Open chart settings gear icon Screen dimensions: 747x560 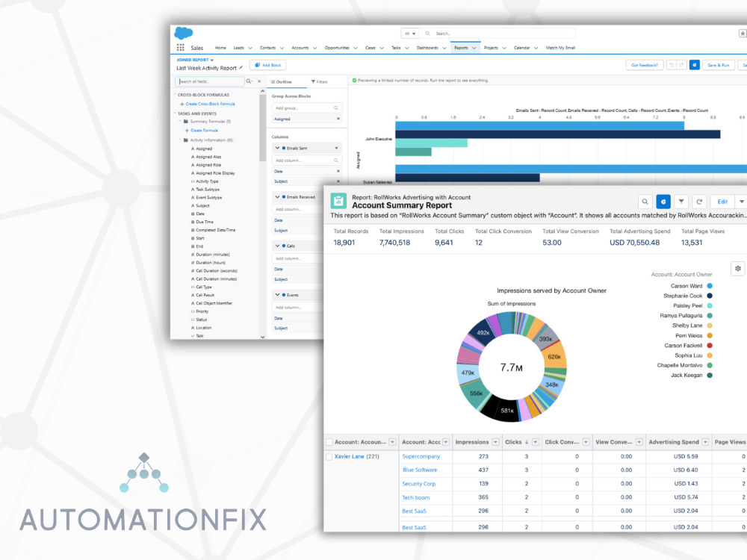pos(738,269)
